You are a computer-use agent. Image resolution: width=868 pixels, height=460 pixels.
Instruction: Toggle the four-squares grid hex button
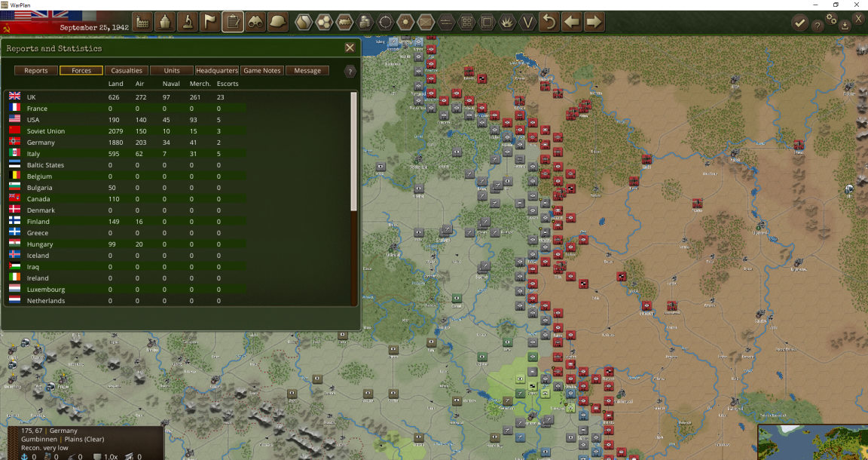click(466, 22)
